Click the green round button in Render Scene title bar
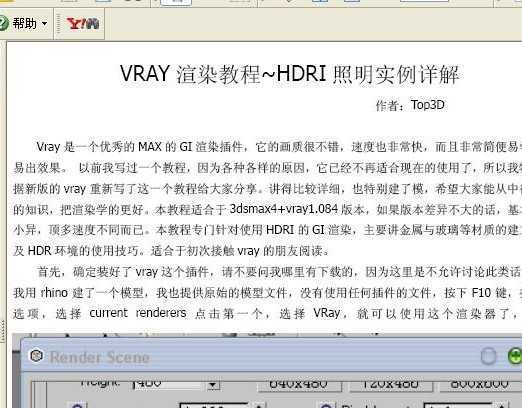 (x=515, y=356)
